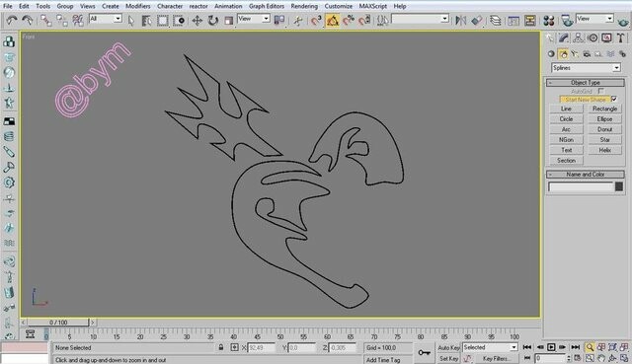Click the Helix spline button
This screenshot has height=364, width=632.
[x=604, y=150]
